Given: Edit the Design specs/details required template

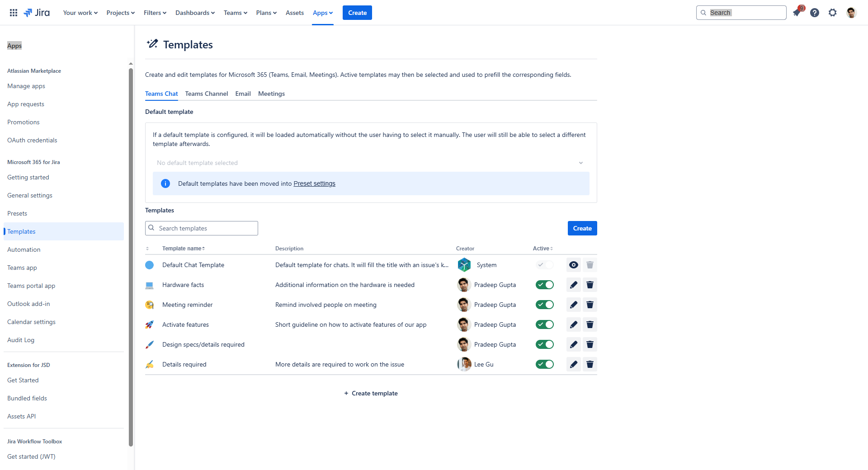Looking at the screenshot, I should tap(574, 344).
